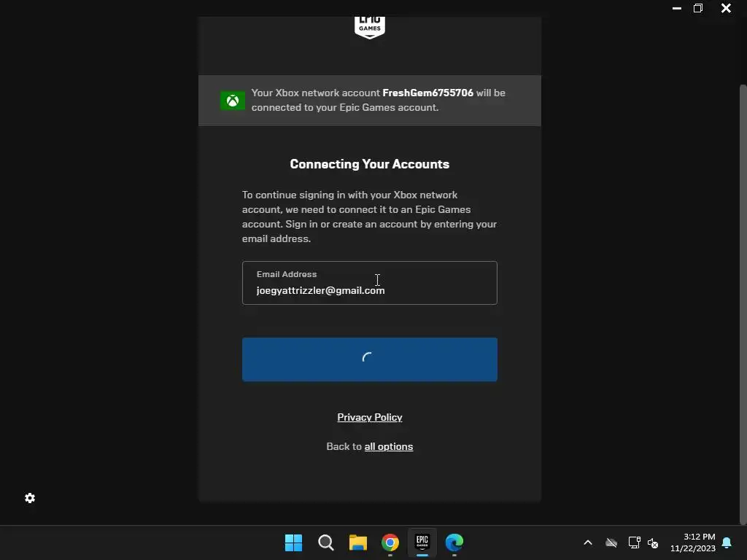Click the network display tray icon
Image resolution: width=747 pixels, height=560 pixels.
coord(634,542)
